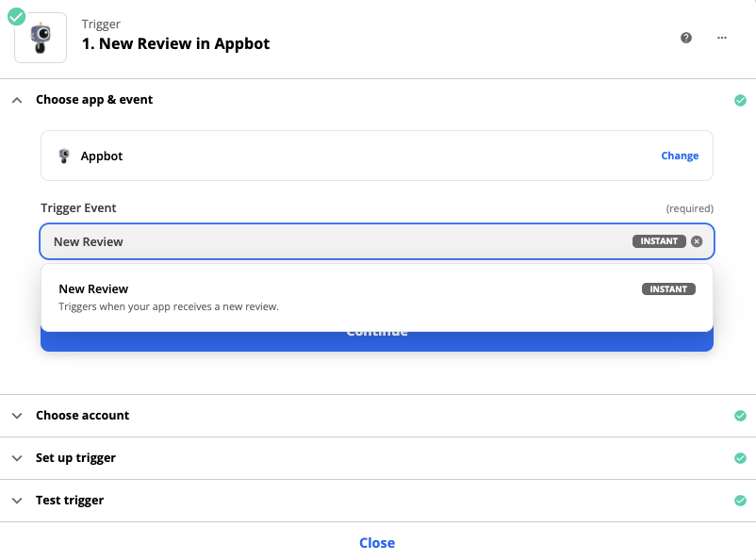Click the green check beside Test trigger
The height and width of the screenshot is (560, 756).
click(x=740, y=501)
